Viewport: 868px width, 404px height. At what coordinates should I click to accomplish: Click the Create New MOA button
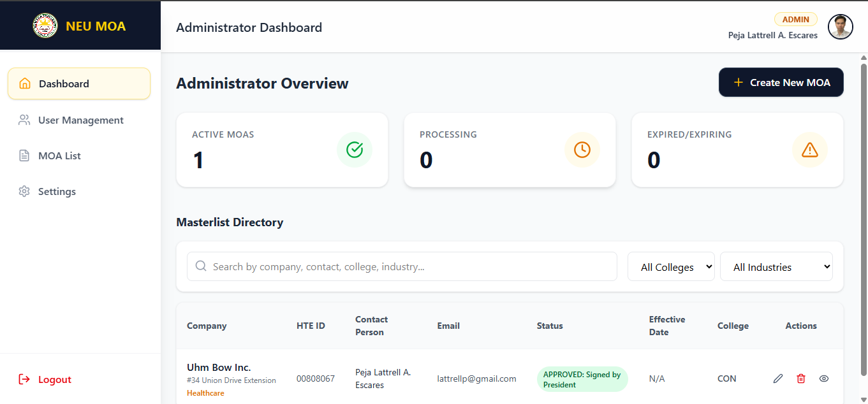pyautogui.click(x=781, y=82)
